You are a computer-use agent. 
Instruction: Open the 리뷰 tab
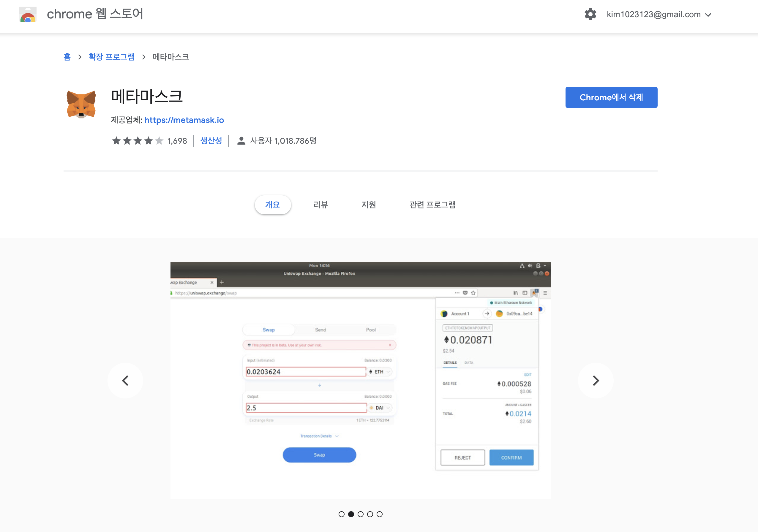pyautogui.click(x=320, y=205)
